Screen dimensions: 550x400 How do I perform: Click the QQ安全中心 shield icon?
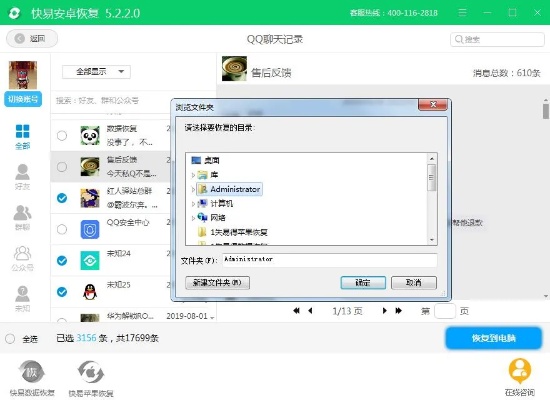click(90, 229)
